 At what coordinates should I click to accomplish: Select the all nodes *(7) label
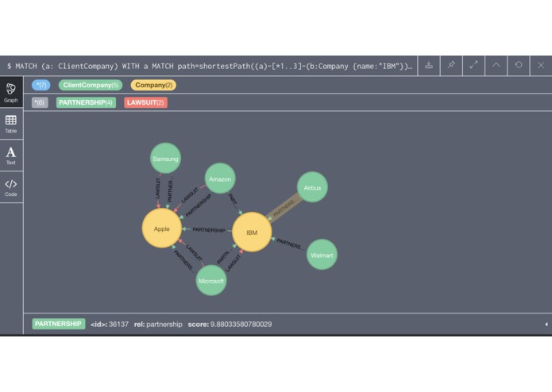tap(41, 85)
